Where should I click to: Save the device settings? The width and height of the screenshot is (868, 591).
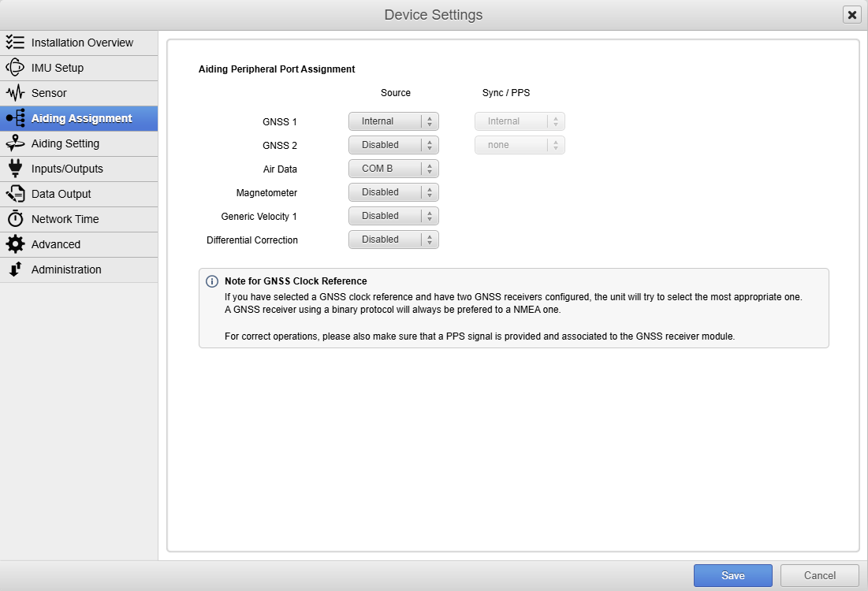pos(732,576)
